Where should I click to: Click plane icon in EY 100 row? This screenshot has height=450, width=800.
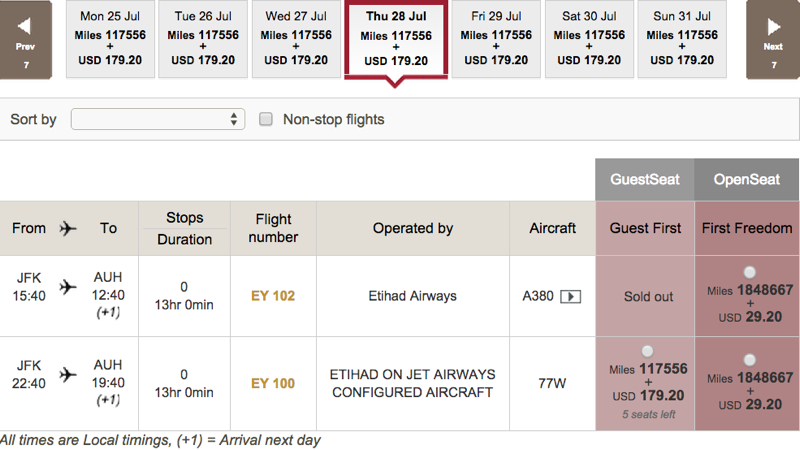[68, 374]
